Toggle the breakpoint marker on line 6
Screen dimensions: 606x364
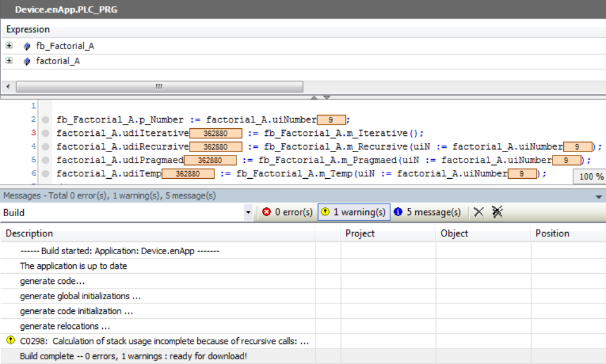(45, 173)
